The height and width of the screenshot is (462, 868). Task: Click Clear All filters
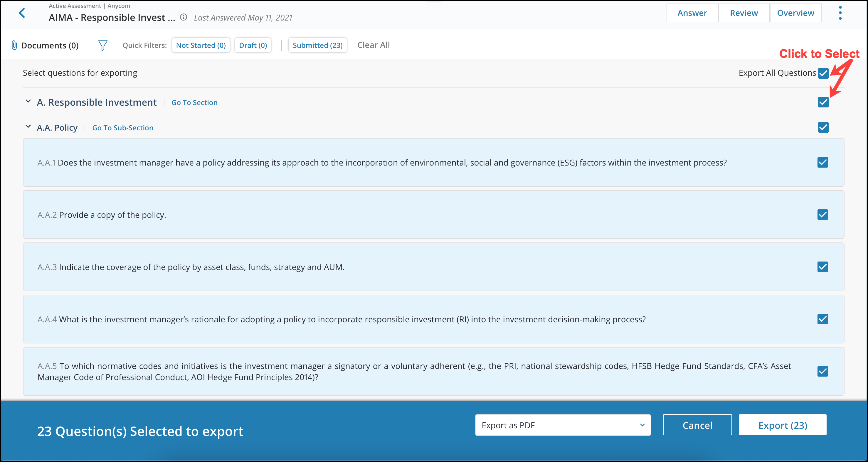tap(373, 45)
